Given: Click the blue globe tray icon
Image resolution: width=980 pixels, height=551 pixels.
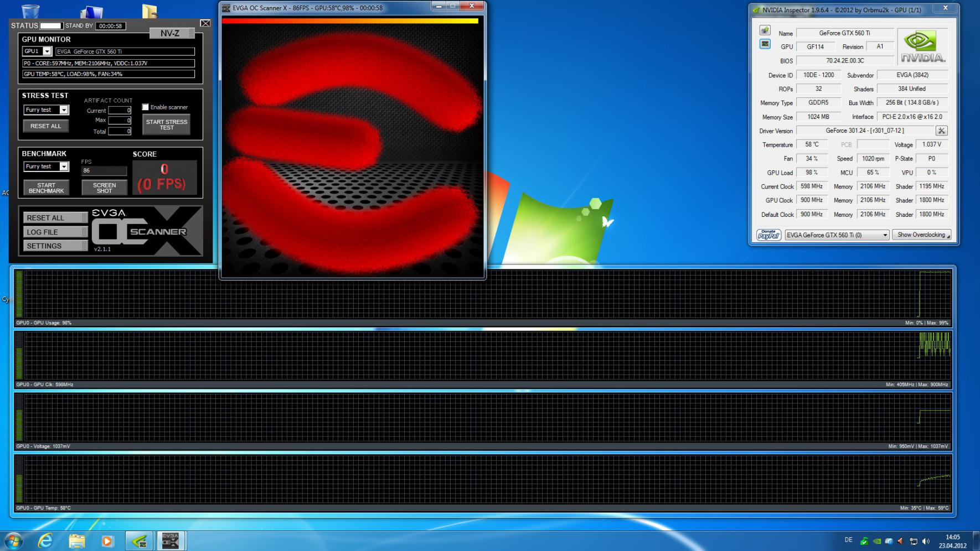Looking at the screenshot, I should click(x=889, y=541).
